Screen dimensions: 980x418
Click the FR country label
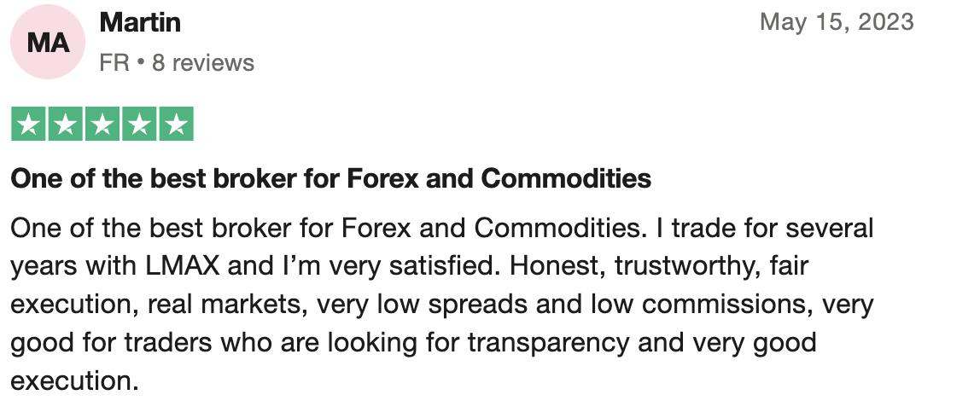click(114, 63)
